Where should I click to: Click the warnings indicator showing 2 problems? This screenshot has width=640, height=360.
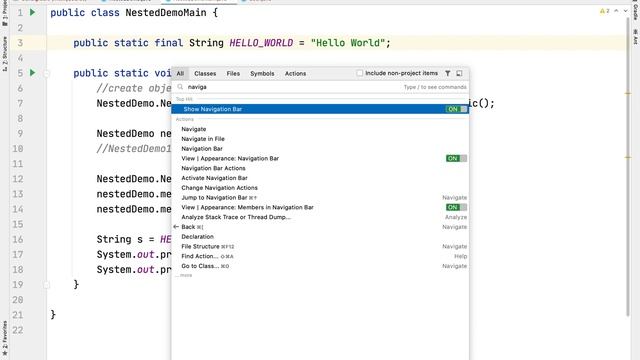point(604,11)
